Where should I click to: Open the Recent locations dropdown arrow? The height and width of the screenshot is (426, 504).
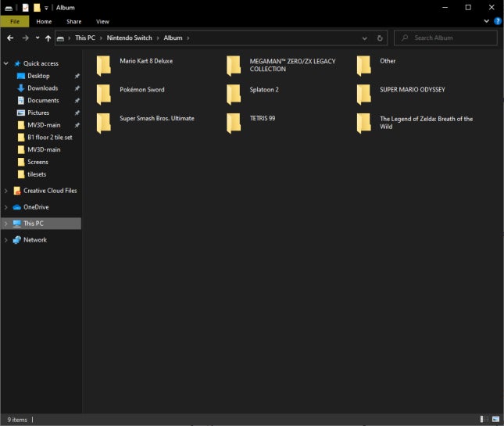tap(38, 38)
